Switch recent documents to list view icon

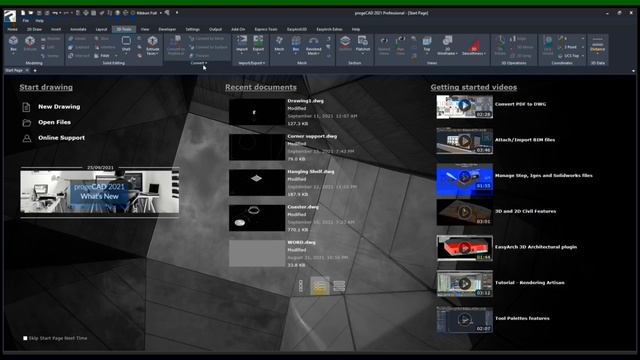pos(339,286)
